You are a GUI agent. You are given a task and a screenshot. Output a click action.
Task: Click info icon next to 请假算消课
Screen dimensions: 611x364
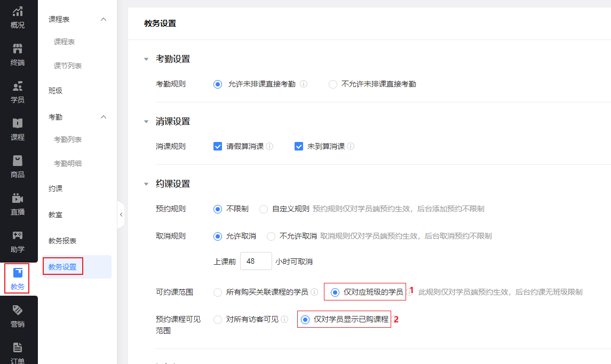point(269,146)
